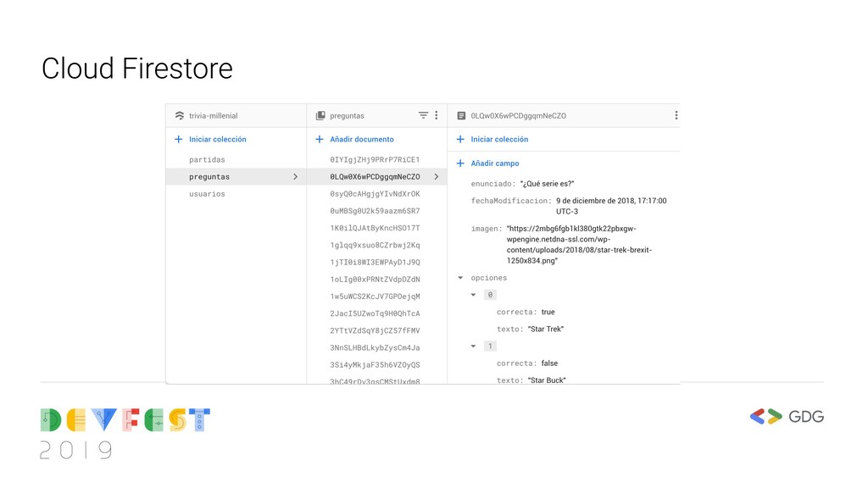The height and width of the screenshot is (488, 868).
Task: Click the imagen URL value
Action: click(x=579, y=245)
